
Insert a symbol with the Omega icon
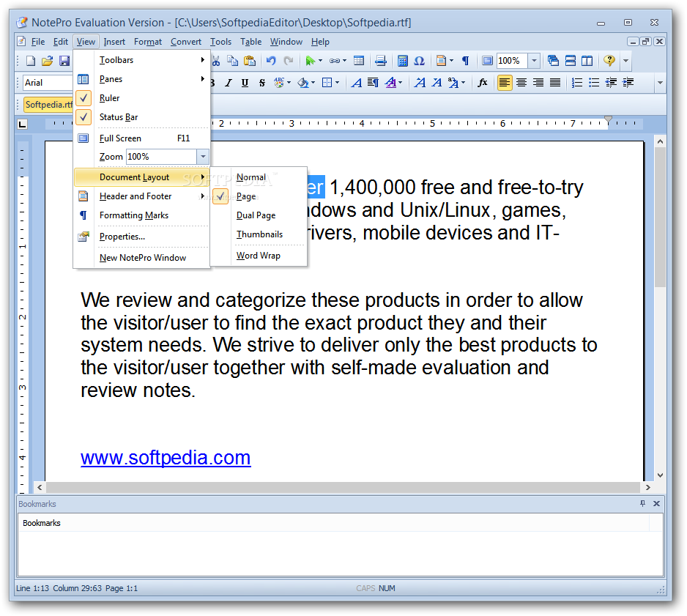click(x=419, y=61)
